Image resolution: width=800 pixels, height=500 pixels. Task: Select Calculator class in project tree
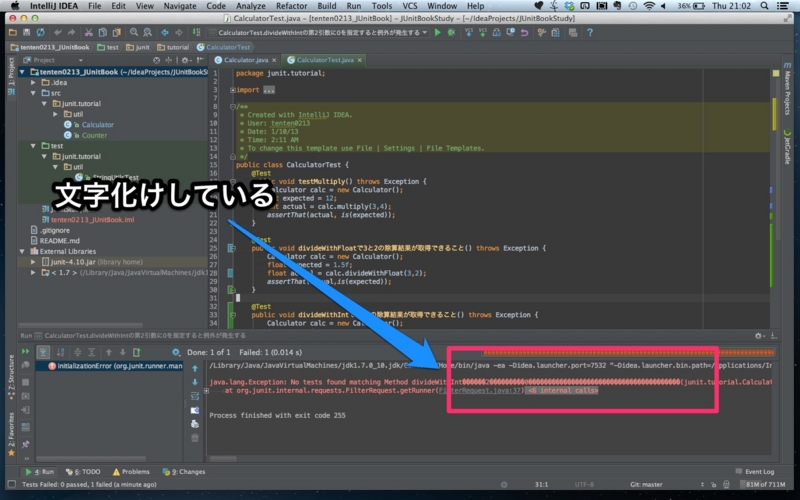point(97,124)
